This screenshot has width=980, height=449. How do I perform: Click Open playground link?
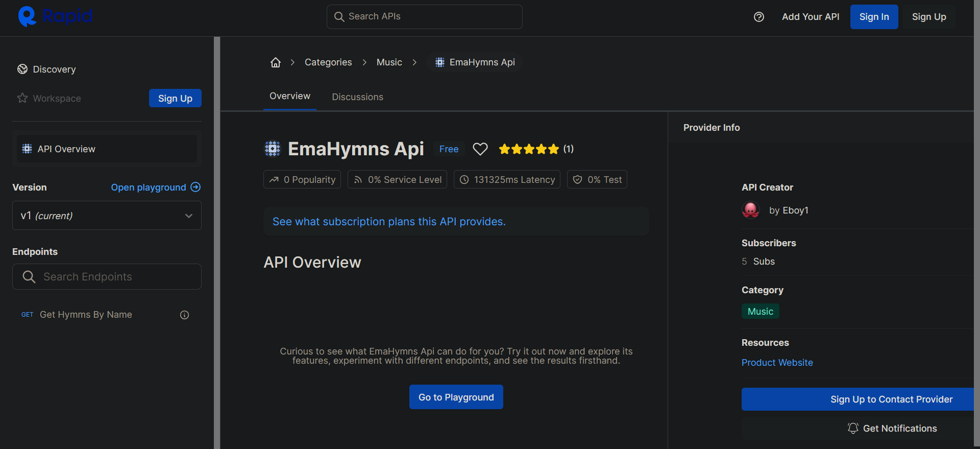[x=149, y=187]
